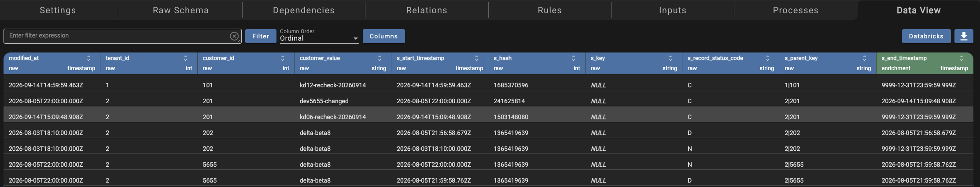980x187 pixels.
Task: Select the Data View tab
Action: coord(919,10)
